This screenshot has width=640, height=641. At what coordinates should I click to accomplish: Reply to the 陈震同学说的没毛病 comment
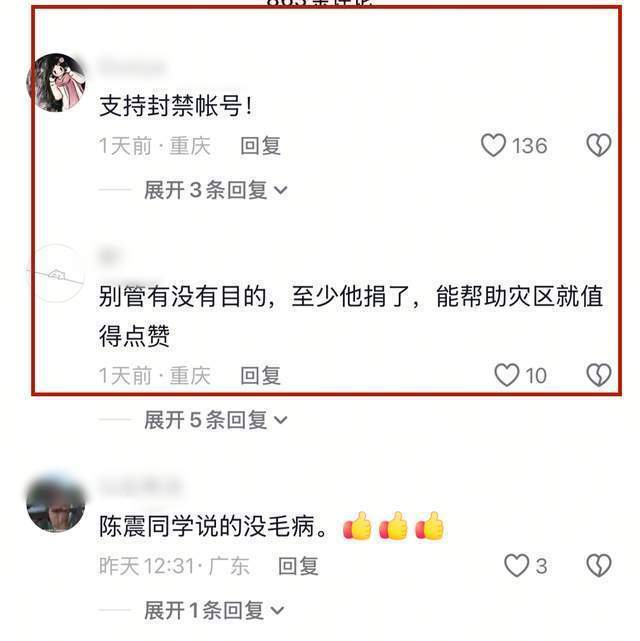click(x=298, y=566)
